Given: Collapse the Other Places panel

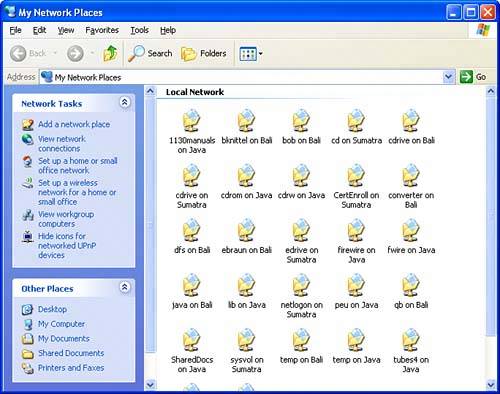Looking at the screenshot, I should [x=124, y=287].
